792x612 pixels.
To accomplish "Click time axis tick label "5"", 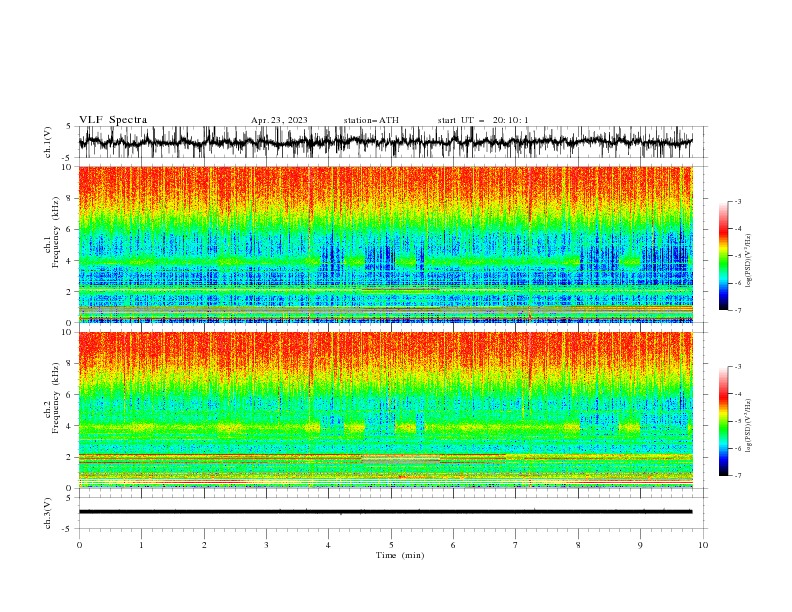I will [x=391, y=545].
